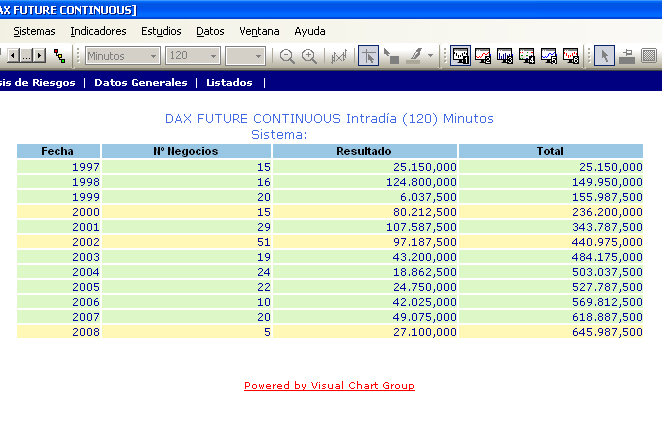This screenshot has width=662, height=423.
Task: Open the Indicadores menu
Action: tap(98, 31)
